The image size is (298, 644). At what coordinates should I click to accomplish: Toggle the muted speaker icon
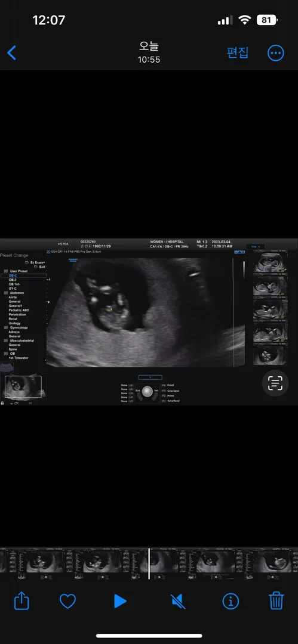[x=178, y=602]
